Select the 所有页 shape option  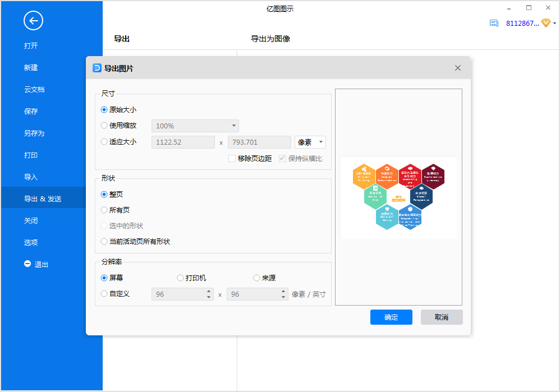coord(104,210)
